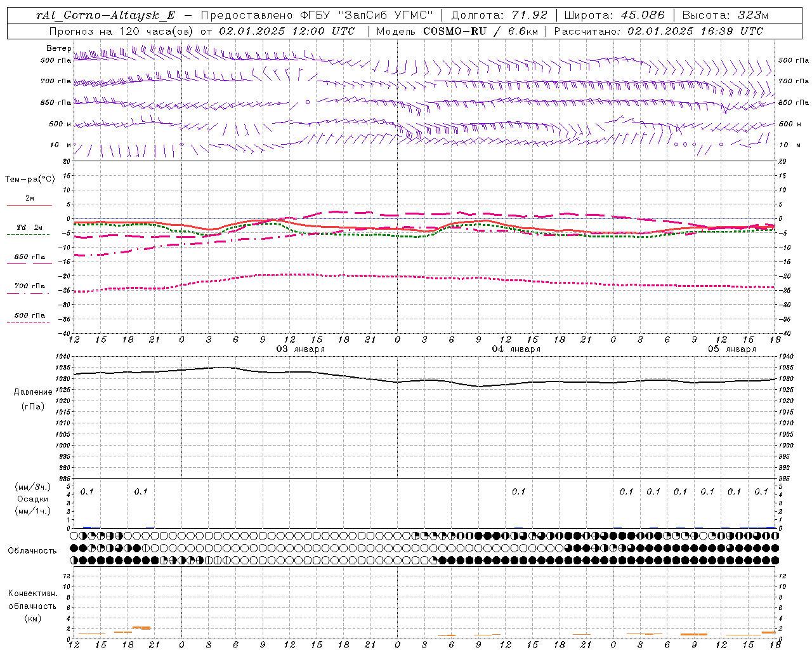The image size is (812, 650).
Task: Click the 700 гПа temperature legend entry
Action: pyautogui.click(x=30, y=286)
